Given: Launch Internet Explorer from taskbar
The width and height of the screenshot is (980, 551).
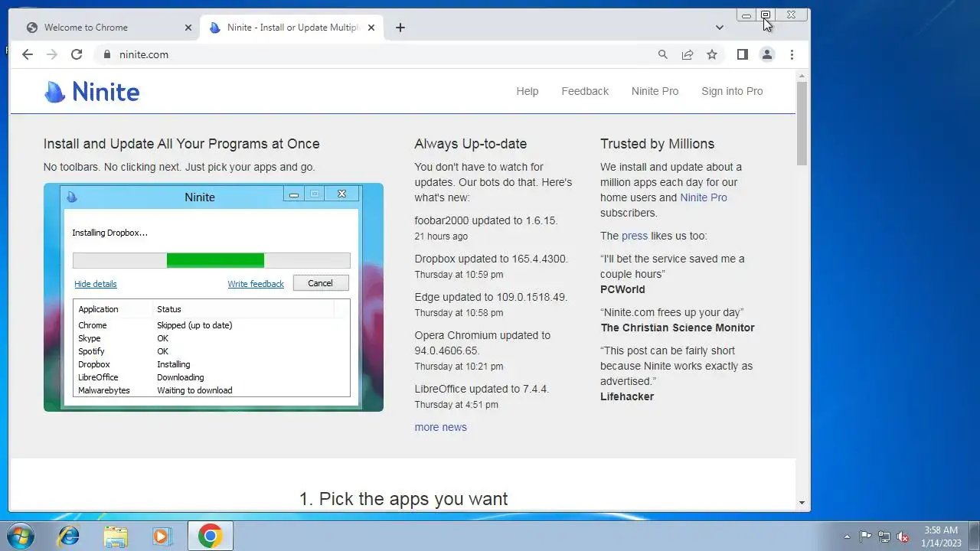Looking at the screenshot, I should pos(69,536).
